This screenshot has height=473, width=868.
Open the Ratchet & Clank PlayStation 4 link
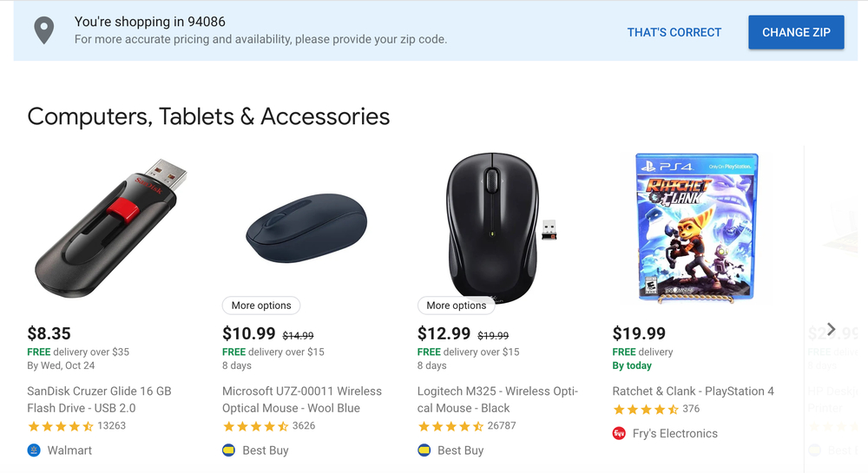point(694,391)
